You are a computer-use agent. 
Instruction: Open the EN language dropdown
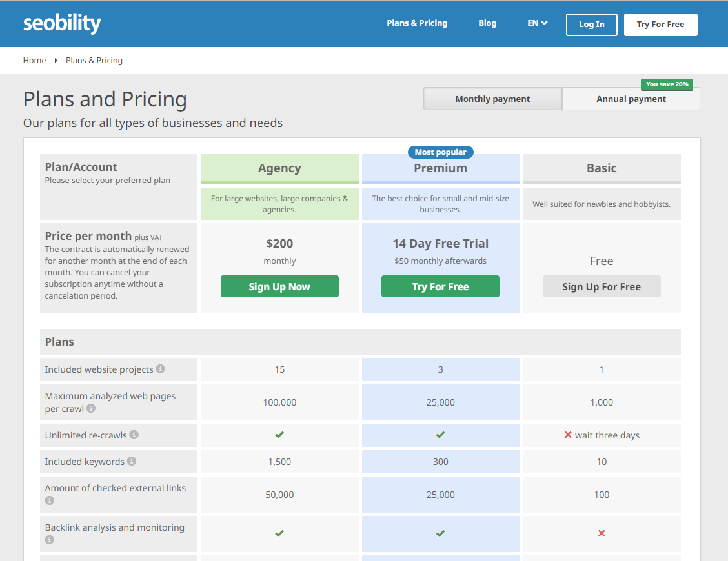click(537, 23)
